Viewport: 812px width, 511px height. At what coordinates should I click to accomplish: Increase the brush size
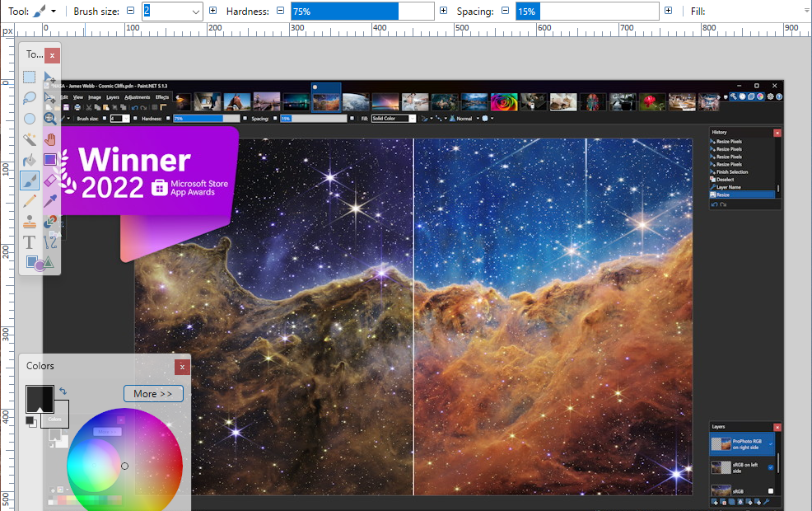[x=212, y=11]
